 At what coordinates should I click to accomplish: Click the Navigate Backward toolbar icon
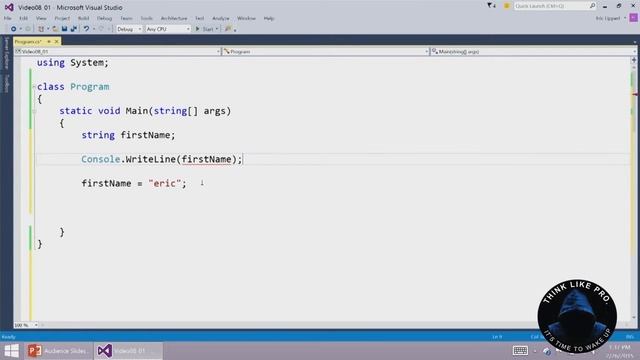click(13, 29)
